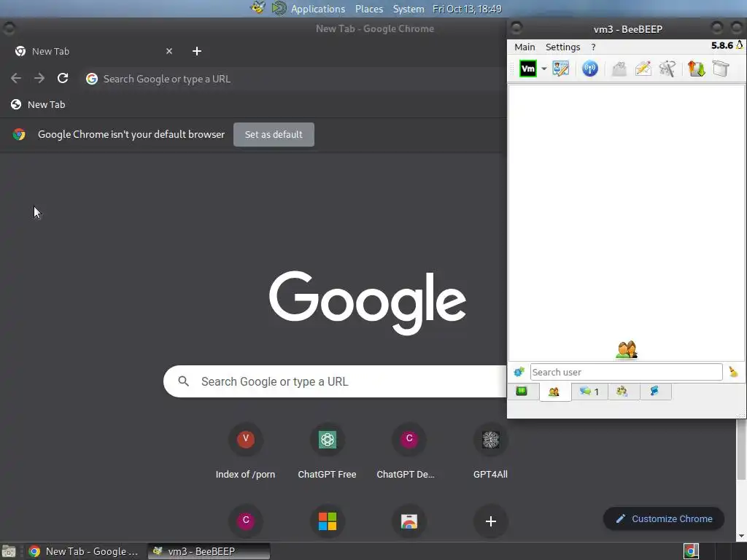
Task: Open the GPT4All shortcut
Action: tap(490, 451)
